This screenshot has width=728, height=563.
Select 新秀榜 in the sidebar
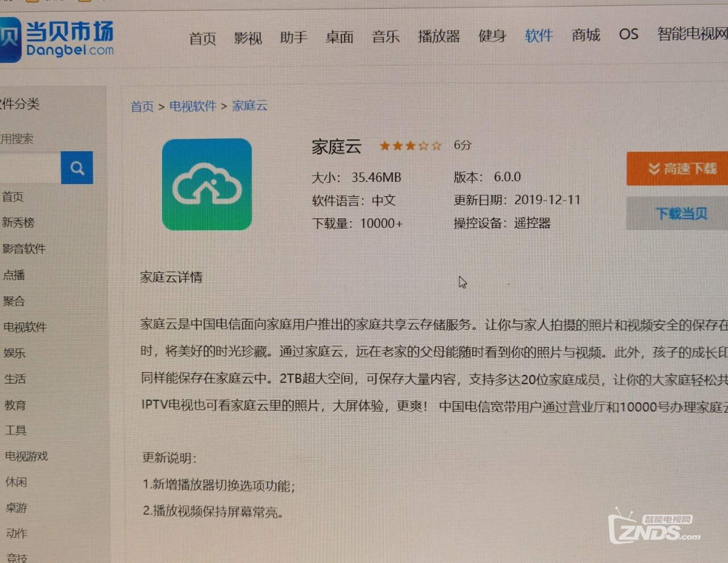[18, 222]
